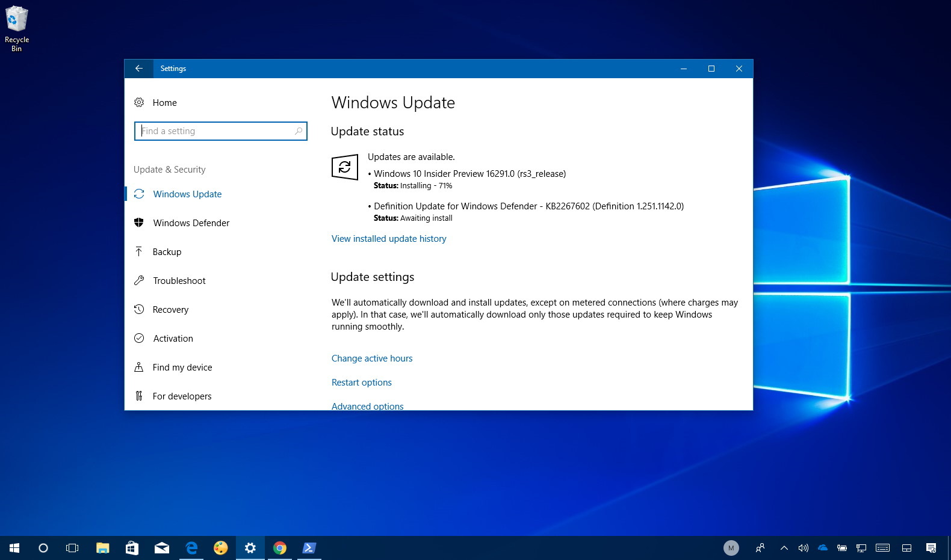Click the Windows Update sync icon in sidebar
Screen dimensions: 951x560
tap(139, 194)
